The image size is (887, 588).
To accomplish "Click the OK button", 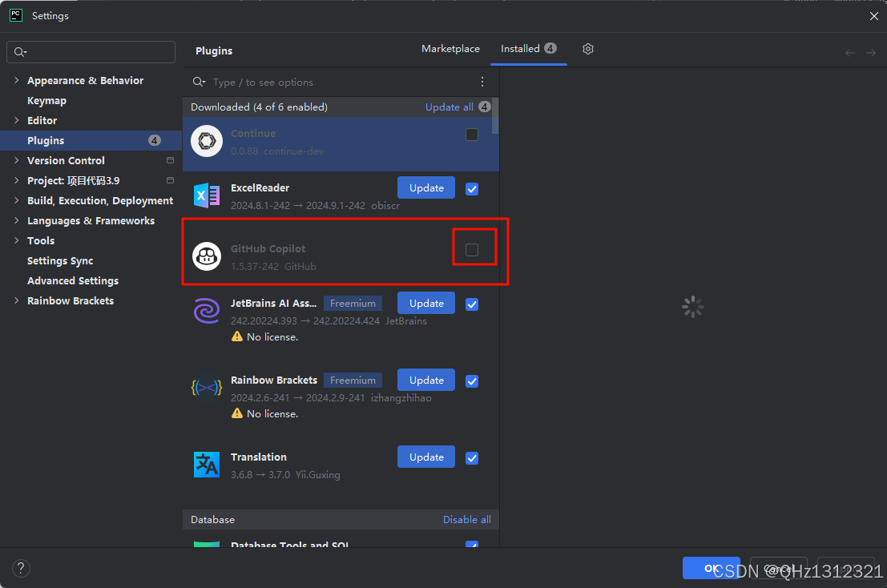I will (711, 568).
